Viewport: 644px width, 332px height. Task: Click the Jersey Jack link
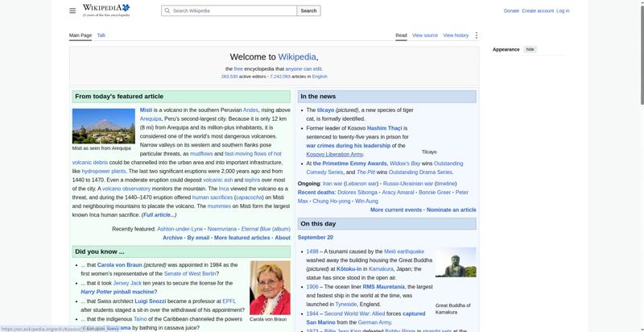tap(127, 283)
